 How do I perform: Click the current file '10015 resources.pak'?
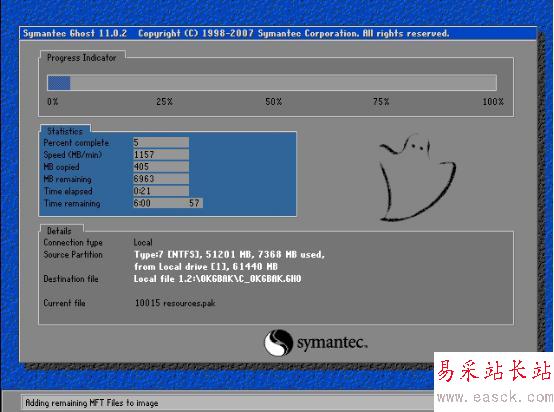tap(175, 303)
